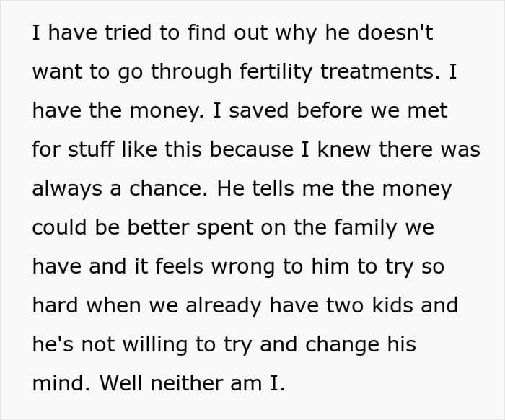Select the word "always" in the text

pos(67,189)
